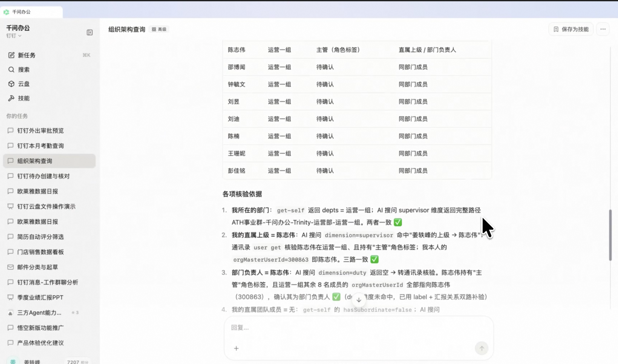Open task 简历自动评分筛选
The width and height of the screenshot is (618, 364).
(49, 237)
